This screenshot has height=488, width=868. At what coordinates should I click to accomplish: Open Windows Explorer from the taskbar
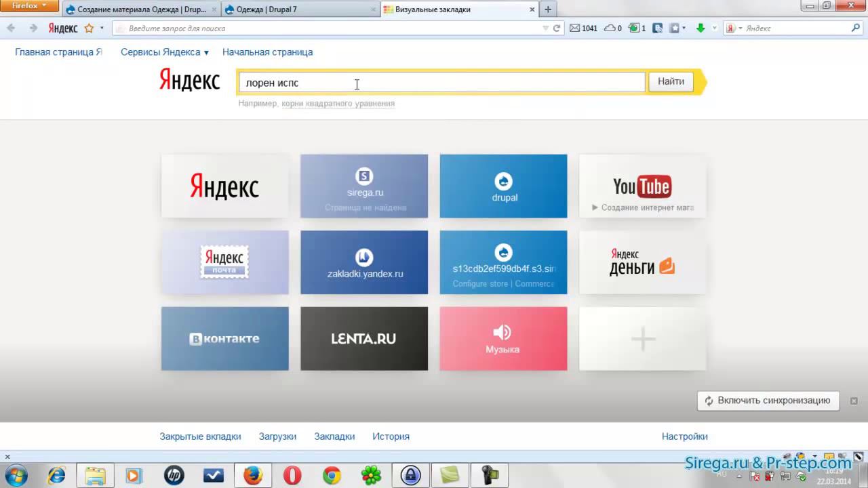[96, 475]
